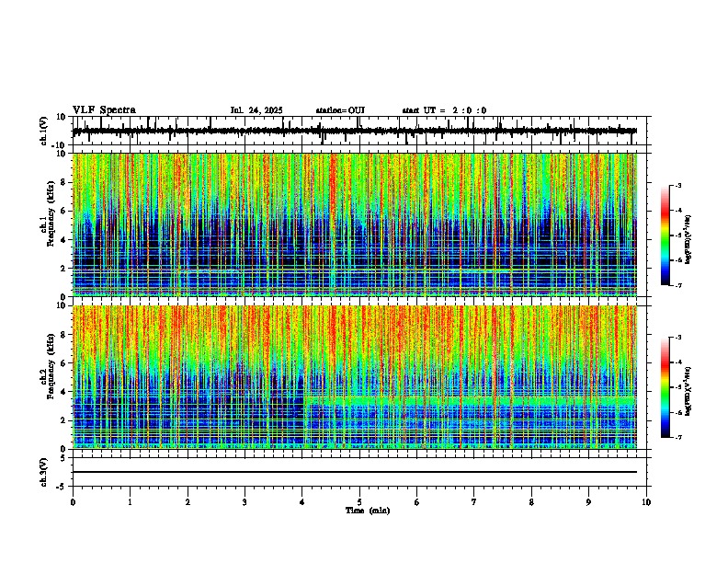Click the ch.2 color bar PSD unit label
The height and width of the screenshot is (563, 728).
pos(688,391)
